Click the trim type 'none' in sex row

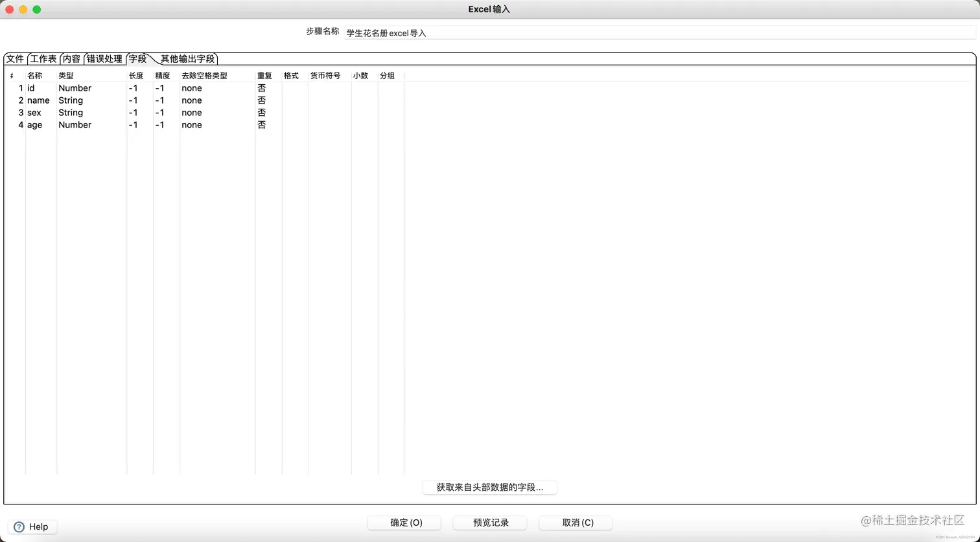pos(217,113)
